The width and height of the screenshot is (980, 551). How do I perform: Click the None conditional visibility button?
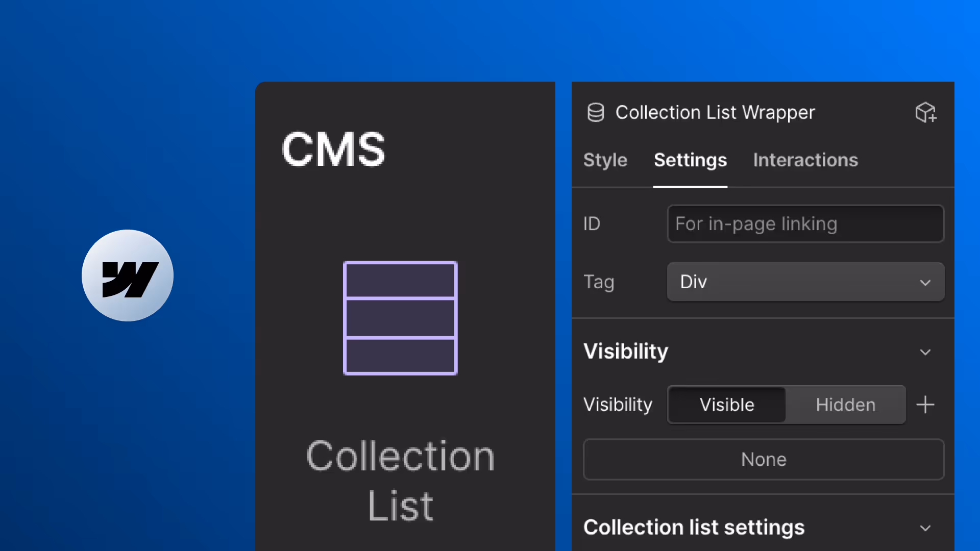tap(764, 459)
